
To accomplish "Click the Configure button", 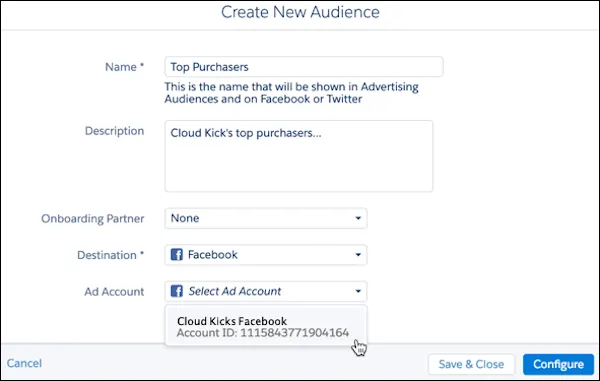I will (558, 364).
